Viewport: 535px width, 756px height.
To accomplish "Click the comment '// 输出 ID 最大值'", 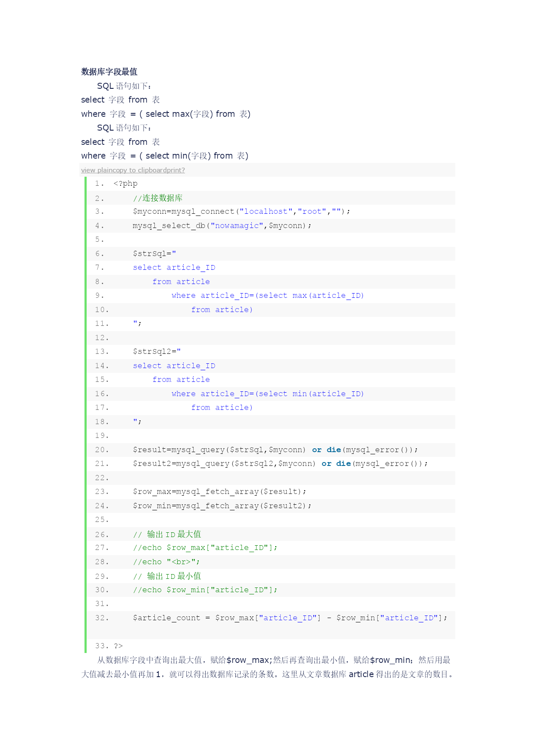I will click(167, 534).
